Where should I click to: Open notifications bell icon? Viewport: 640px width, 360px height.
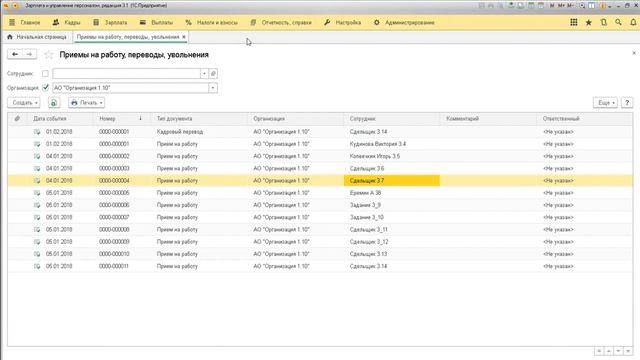click(633, 22)
